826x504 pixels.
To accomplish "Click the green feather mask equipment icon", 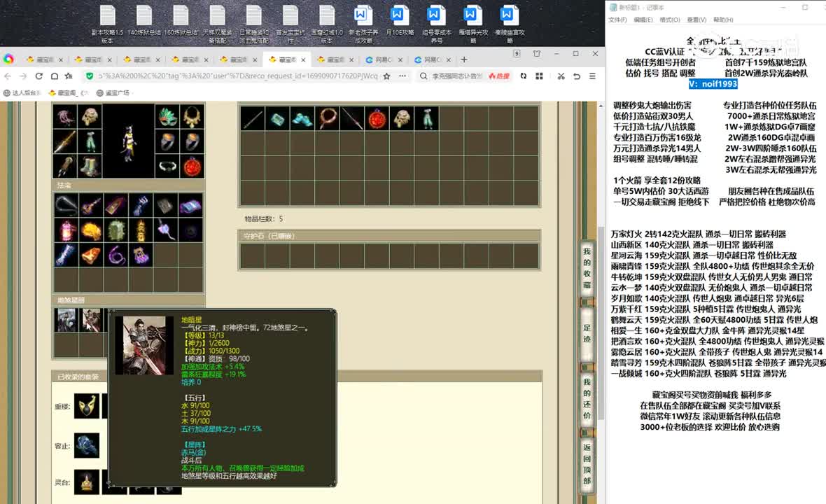I will point(167,117).
